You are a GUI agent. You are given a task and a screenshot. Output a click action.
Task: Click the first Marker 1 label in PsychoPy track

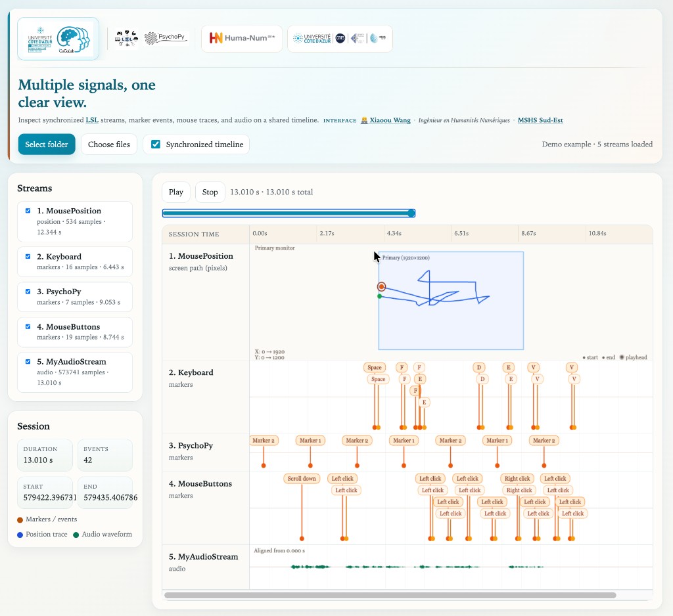click(x=310, y=440)
